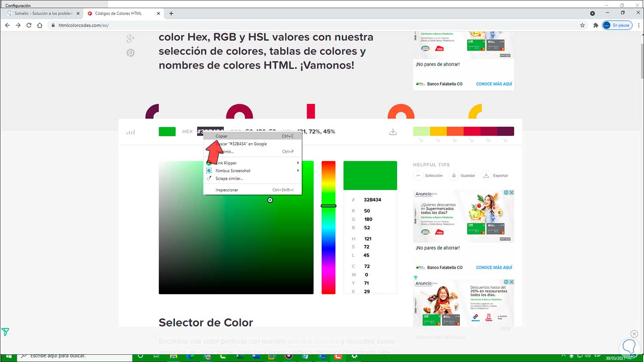This screenshot has height=362, width=644.
Task: Click the bar chart icon beside HEX row
Action: 131,132
